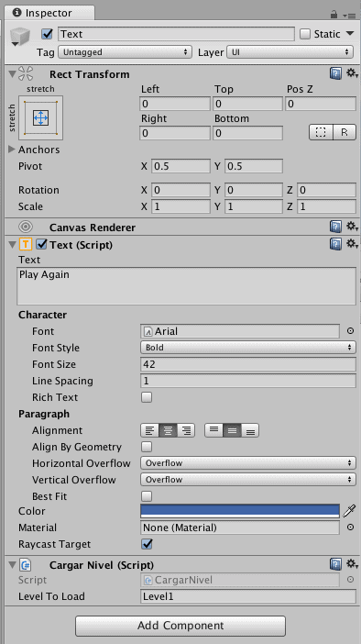Set horizontal alignment to center
Image resolution: width=361 pixels, height=644 pixels.
[168, 430]
